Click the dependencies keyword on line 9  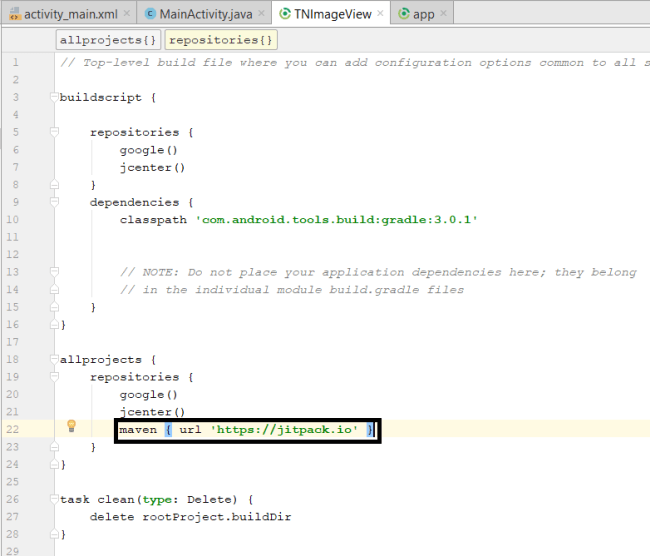click(x=135, y=202)
